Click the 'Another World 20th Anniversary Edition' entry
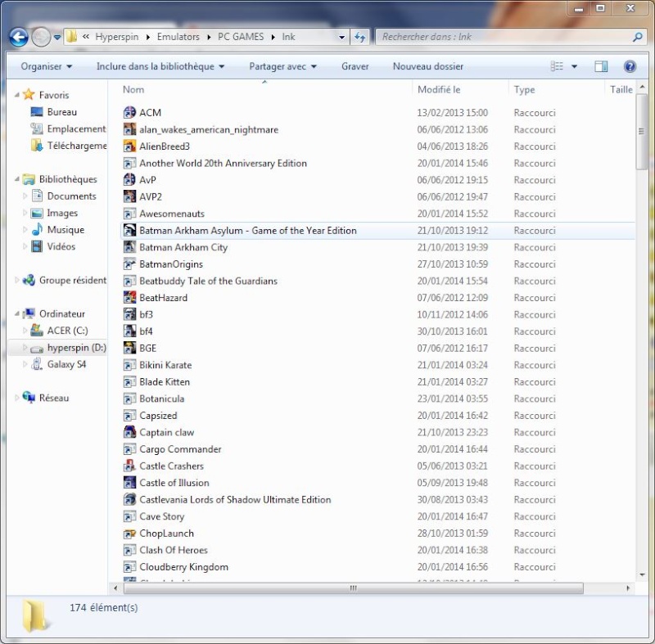Screen dimensions: 655x644 pyautogui.click(x=223, y=163)
